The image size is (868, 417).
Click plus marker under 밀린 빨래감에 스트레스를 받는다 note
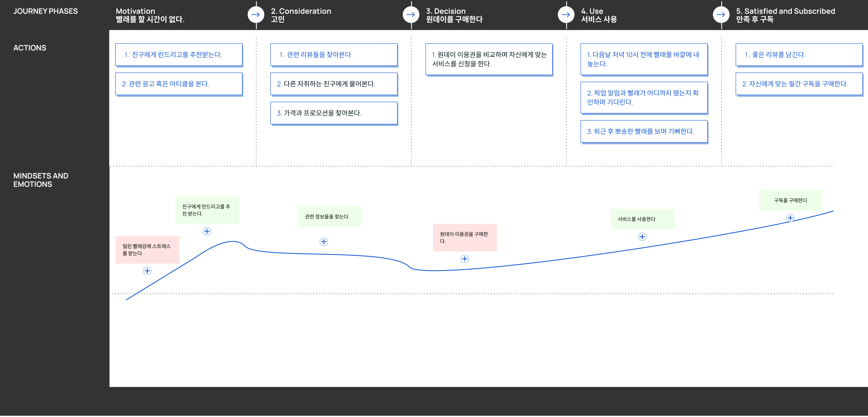pyautogui.click(x=147, y=271)
